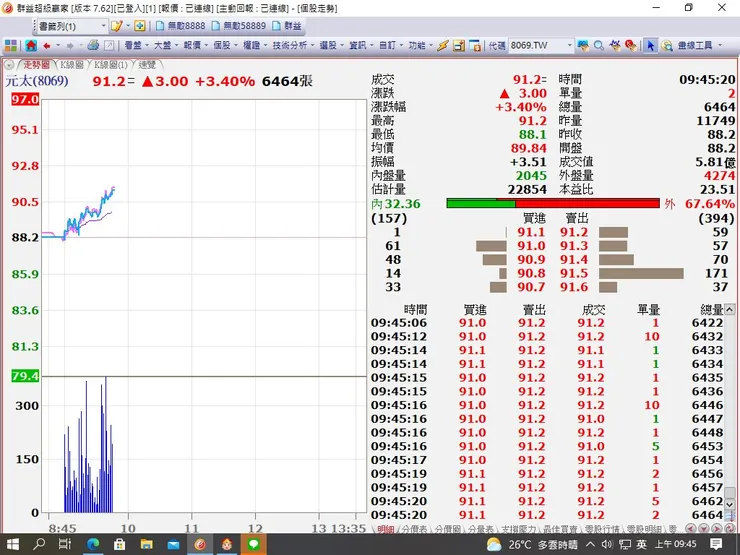Switch to the 走勢圖 tab

click(36, 65)
